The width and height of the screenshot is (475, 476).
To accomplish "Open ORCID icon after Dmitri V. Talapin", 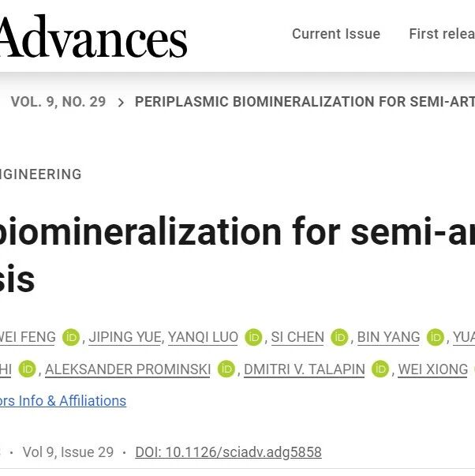I will [380, 369].
